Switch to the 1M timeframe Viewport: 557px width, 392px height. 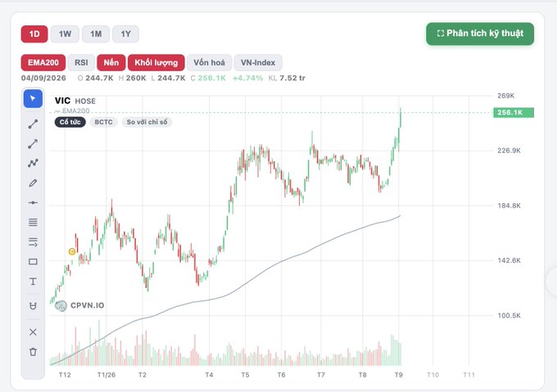pyautogui.click(x=96, y=34)
